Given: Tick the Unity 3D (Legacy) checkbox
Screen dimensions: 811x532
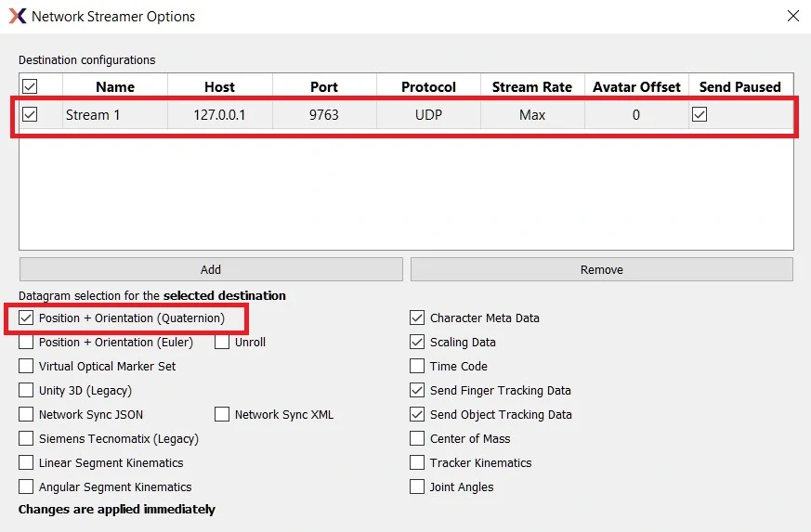Looking at the screenshot, I should tap(26, 390).
